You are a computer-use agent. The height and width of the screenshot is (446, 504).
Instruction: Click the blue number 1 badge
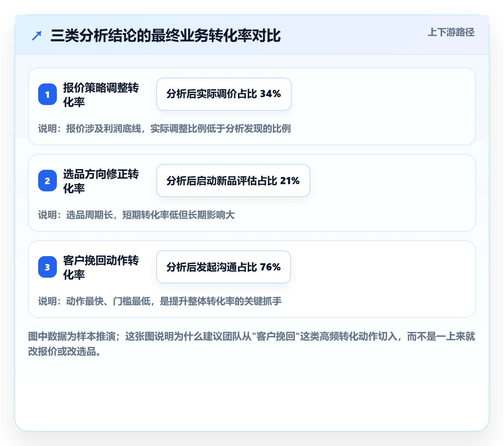pos(48,94)
